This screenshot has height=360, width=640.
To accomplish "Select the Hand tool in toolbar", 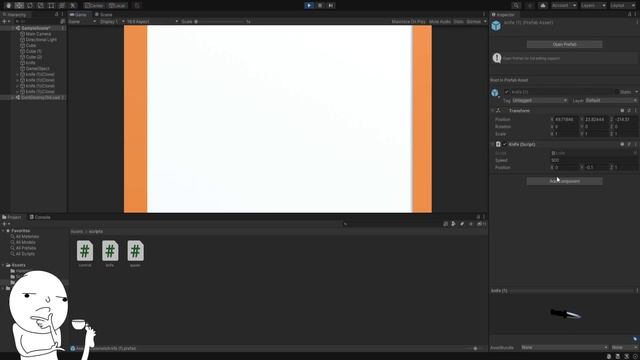I will click(x=9, y=6).
